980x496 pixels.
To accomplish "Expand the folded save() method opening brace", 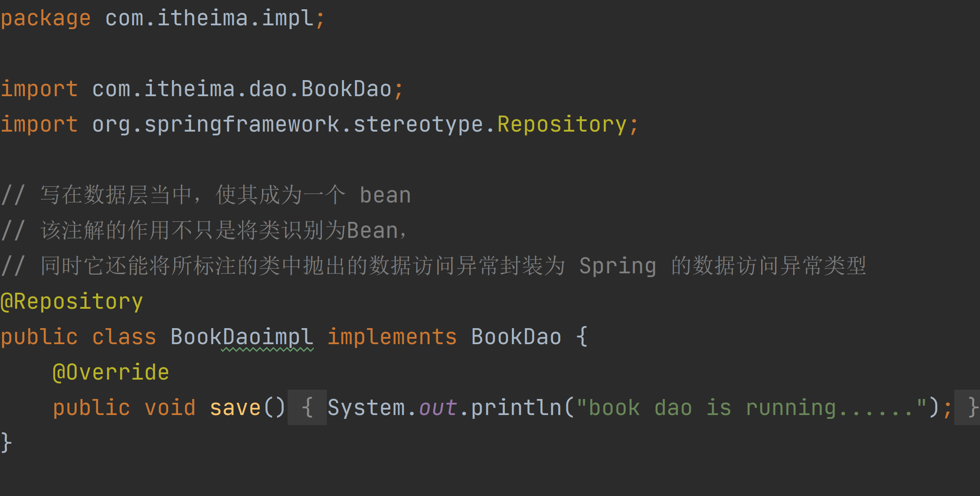I will click(307, 407).
